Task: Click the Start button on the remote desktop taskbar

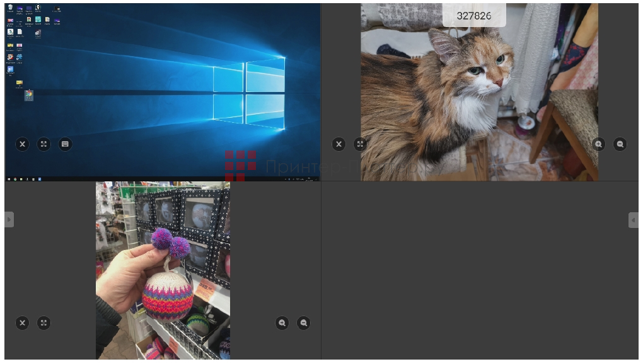Action: (x=9, y=179)
